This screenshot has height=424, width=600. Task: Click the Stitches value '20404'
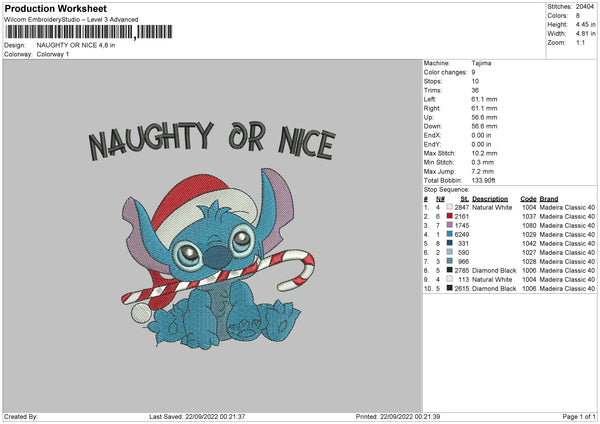[x=585, y=7]
